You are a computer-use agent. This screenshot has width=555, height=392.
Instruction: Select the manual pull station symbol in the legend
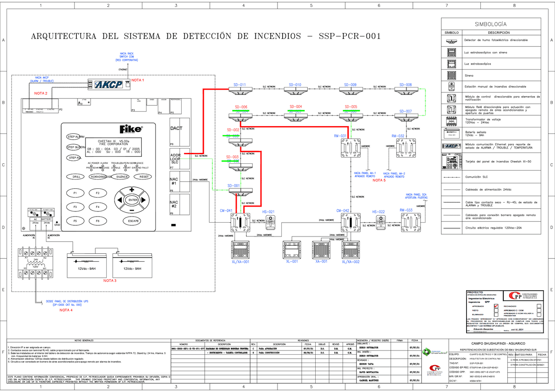click(451, 86)
